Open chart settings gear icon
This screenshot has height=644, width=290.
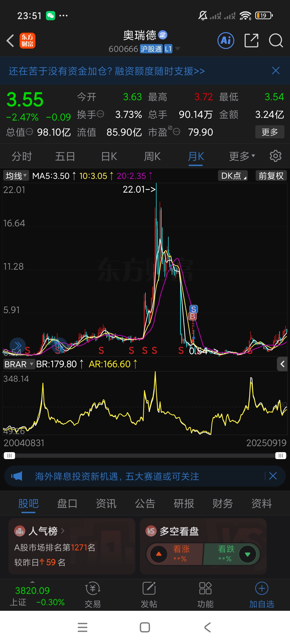[275, 156]
